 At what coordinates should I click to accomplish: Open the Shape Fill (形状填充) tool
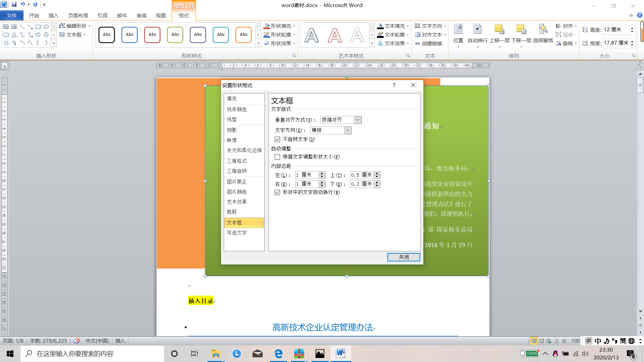click(279, 26)
